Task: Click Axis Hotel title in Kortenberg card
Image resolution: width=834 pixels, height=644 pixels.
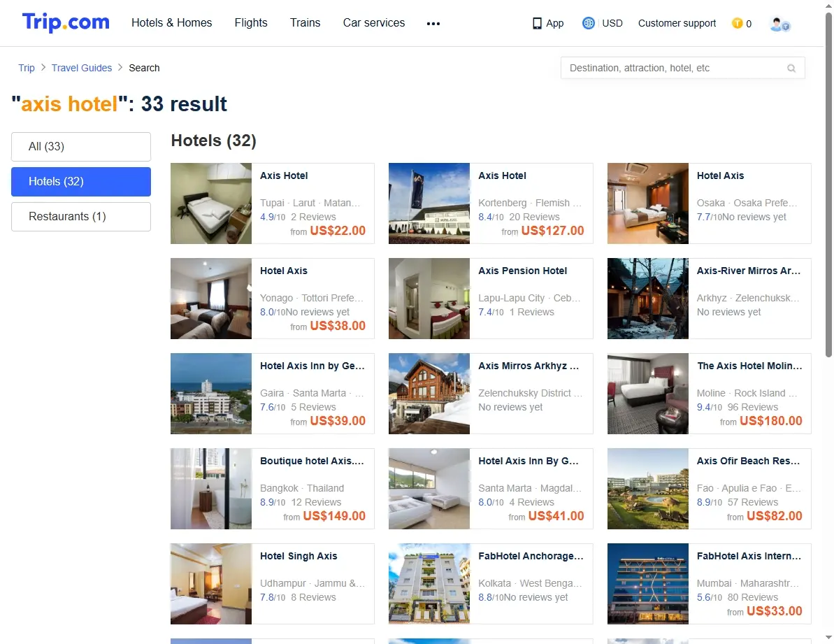Action: 502,176
